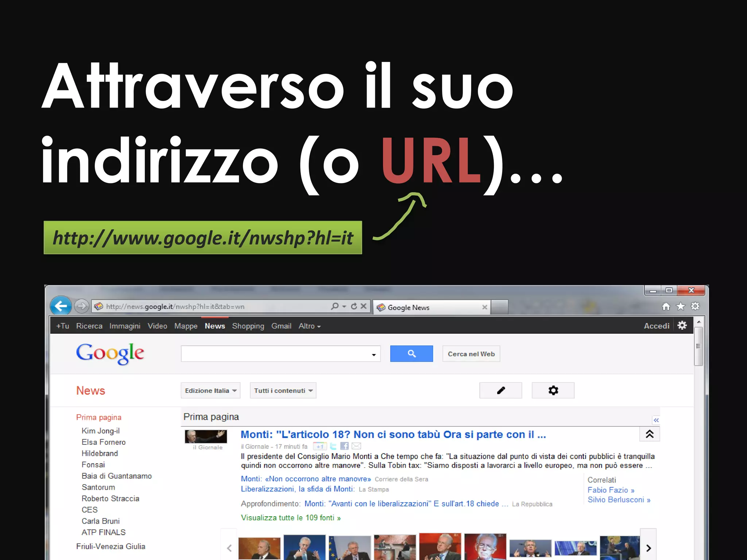Screen dimensions: 747x560
Task: Open favorites star icon
Action: (x=681, y=306)
